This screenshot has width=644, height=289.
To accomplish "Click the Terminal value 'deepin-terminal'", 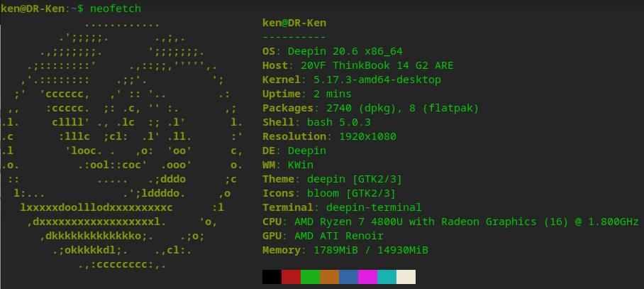I will (x=374, y=207).
